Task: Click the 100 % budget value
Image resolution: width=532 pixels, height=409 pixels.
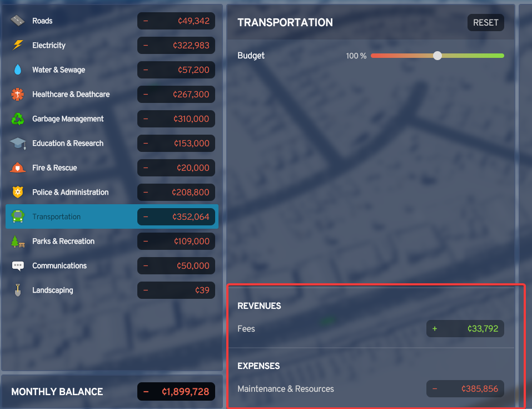Action: tap(356, 56)
